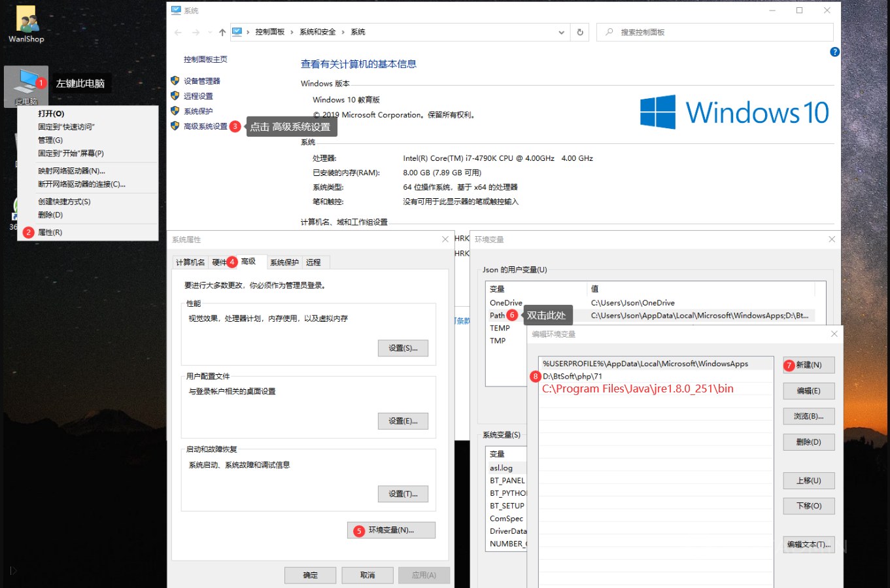The image size is (890, 588).
Task: Click the 控制面板 breadcrumb in address bar
Action: pos(270,32)
